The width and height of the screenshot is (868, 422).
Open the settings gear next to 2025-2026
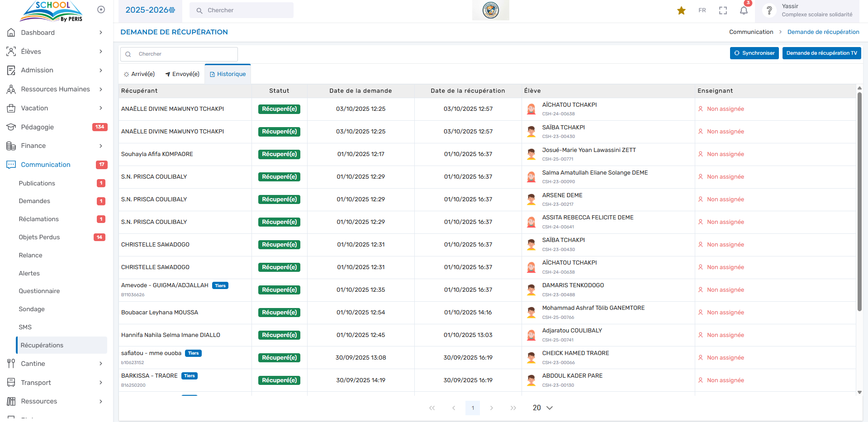click(172, 10)
